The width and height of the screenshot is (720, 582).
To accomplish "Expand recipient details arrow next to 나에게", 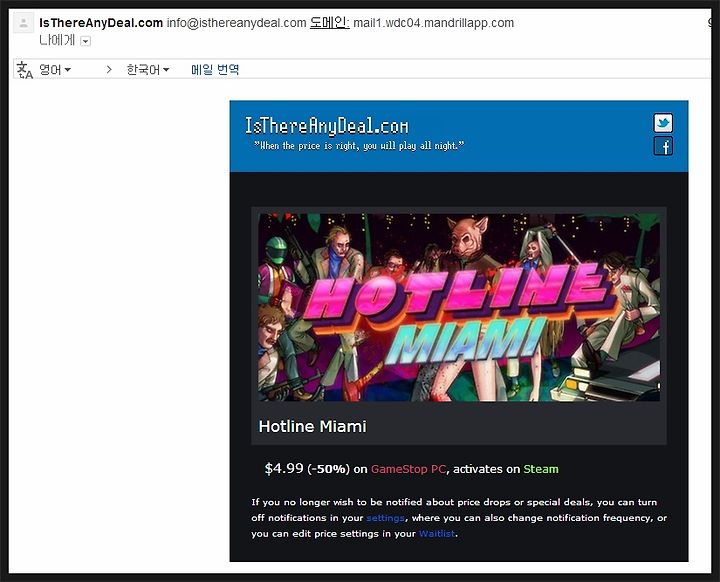I will tap(85, 41).
